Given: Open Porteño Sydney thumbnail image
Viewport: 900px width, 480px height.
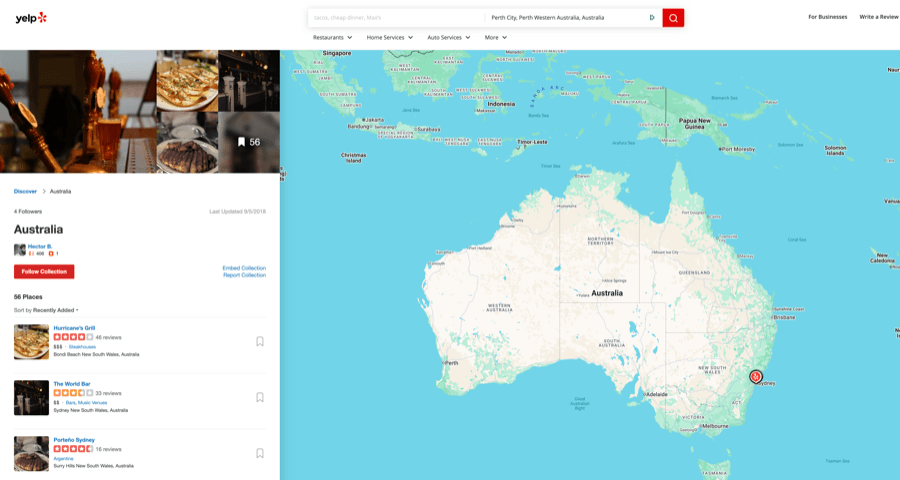Looking at the screenshot, I should [32, 454].
